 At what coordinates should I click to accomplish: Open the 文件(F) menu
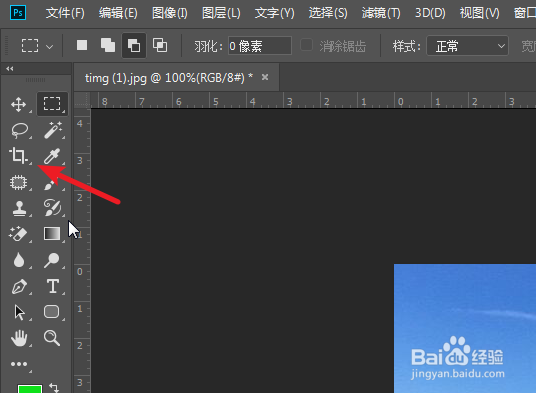(65, 13)
